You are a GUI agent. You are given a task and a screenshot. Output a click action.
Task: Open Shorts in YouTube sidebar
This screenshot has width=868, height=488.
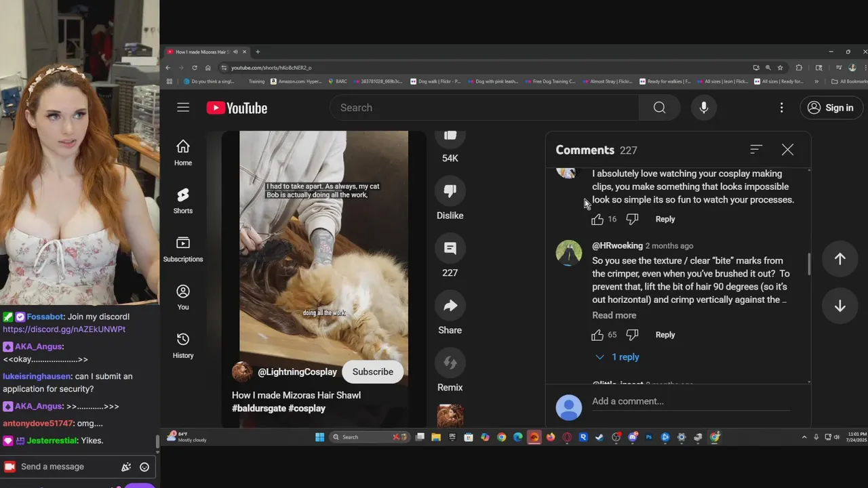[183, 201]
